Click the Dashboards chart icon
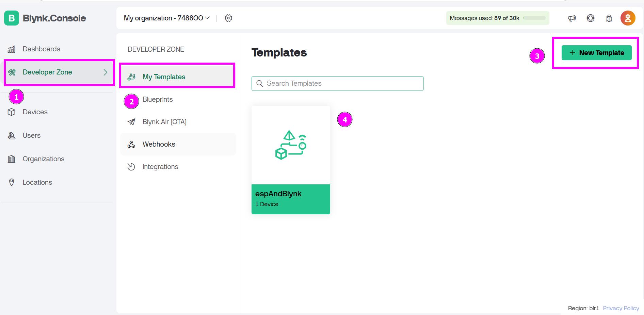 point(12,49)
